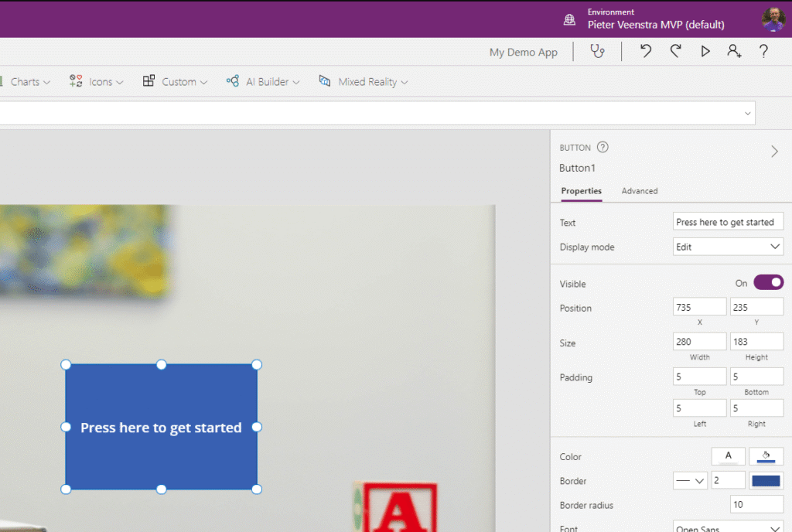Viewport: 792px width, 532px height.
Task: Select Press here to get started button
Action: tap(161, 427)
